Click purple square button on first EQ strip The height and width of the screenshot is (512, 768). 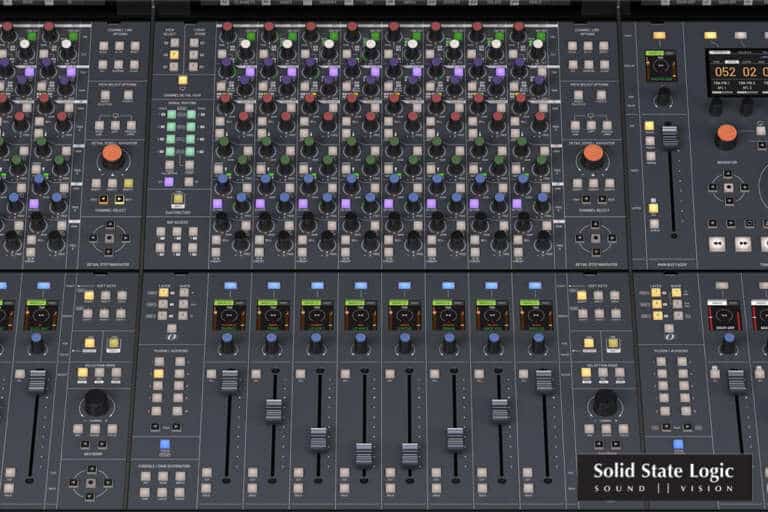pyautogui.click(x=217, y=204)
